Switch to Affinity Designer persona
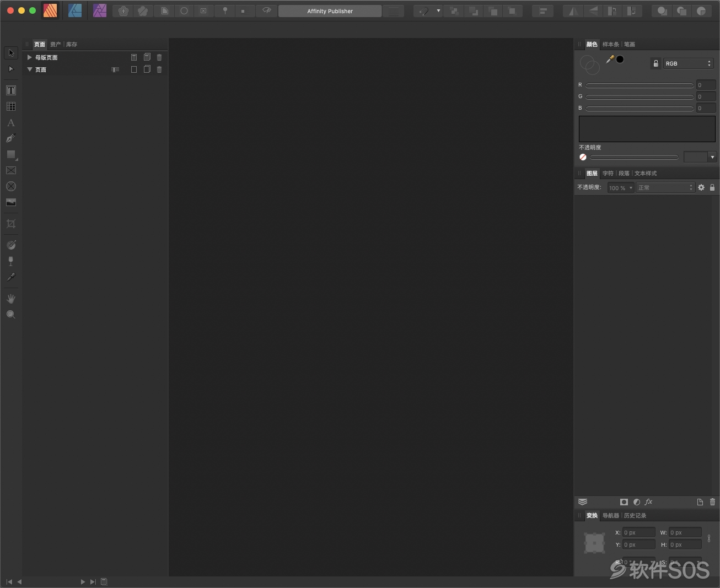Image resolution: width=720 pixels, height=588 pixels. click(x=75, y=10)
